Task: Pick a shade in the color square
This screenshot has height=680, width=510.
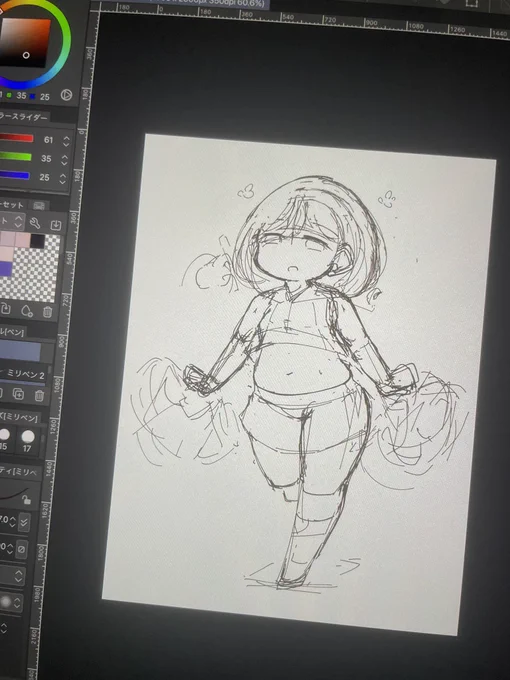Action: (x=26, y=42)
